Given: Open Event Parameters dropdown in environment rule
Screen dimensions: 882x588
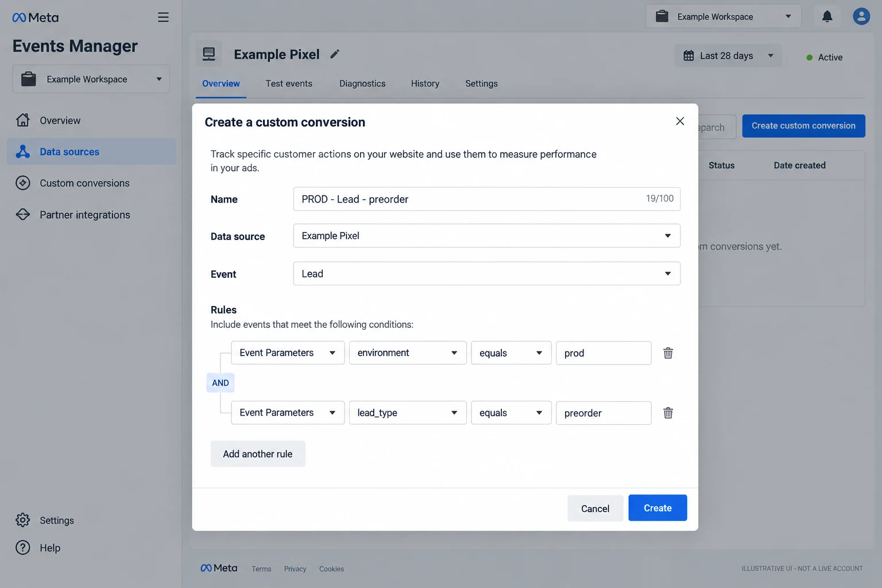Looking at the screenshot, I should (288, 353).
